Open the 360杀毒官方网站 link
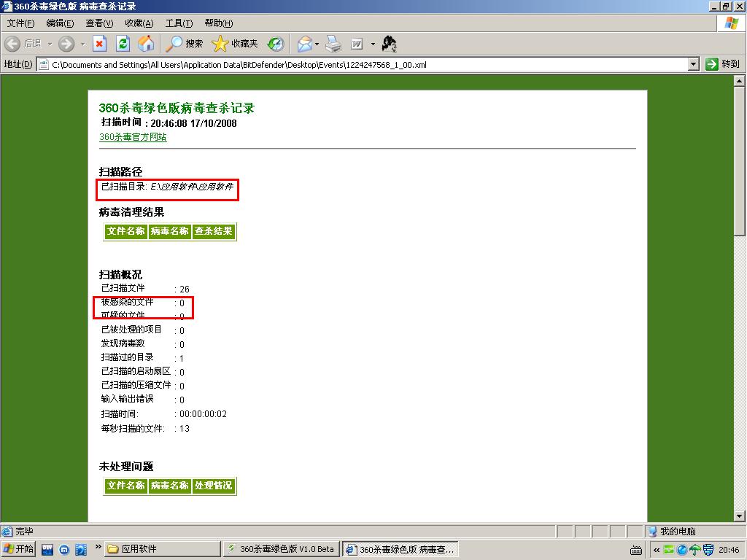 [x=133, y=137]
